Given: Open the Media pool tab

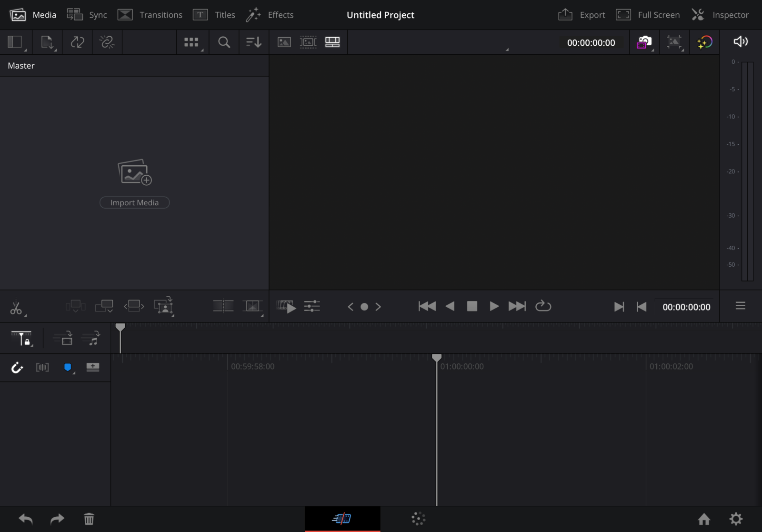Looking at the screenshot, I should [33, 15].
